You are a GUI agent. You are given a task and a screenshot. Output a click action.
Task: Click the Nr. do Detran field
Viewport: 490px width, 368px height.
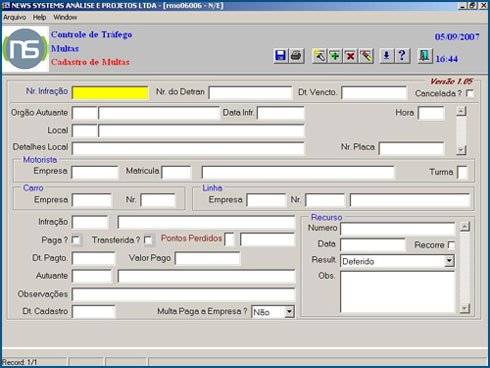click(250, 93)
